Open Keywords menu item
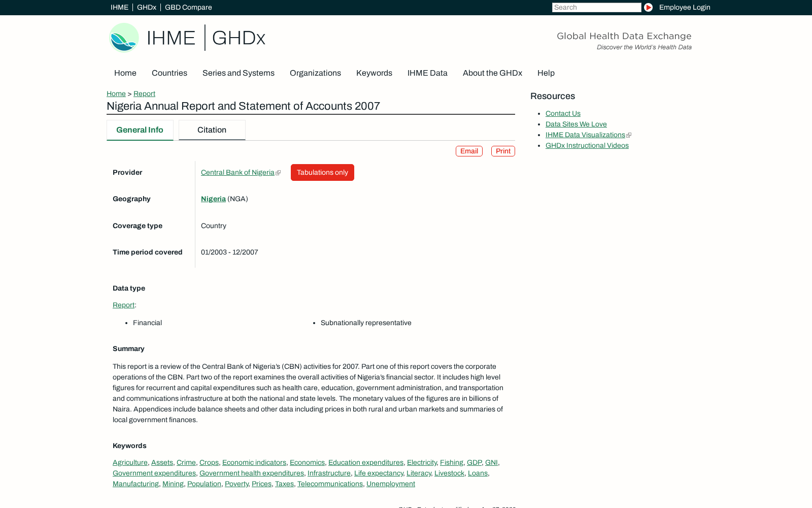This screenshot has height=508, width=812. (374, 73)
